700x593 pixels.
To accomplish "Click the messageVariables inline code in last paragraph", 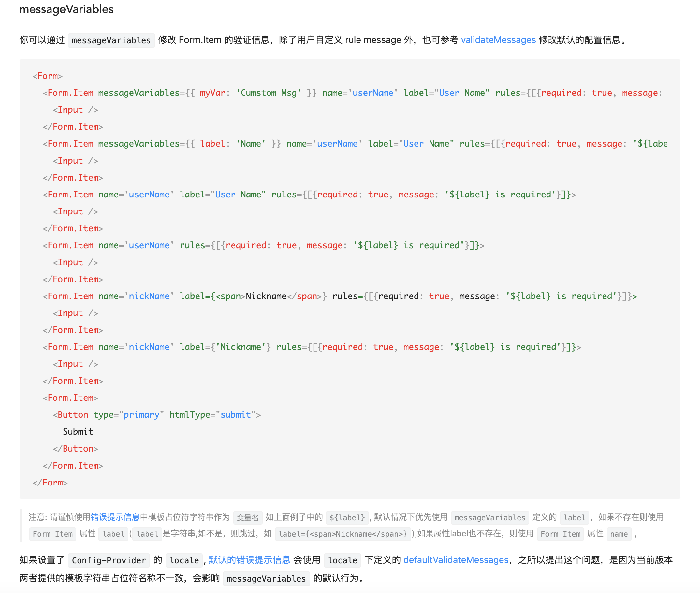I will [x=266, y=579].
